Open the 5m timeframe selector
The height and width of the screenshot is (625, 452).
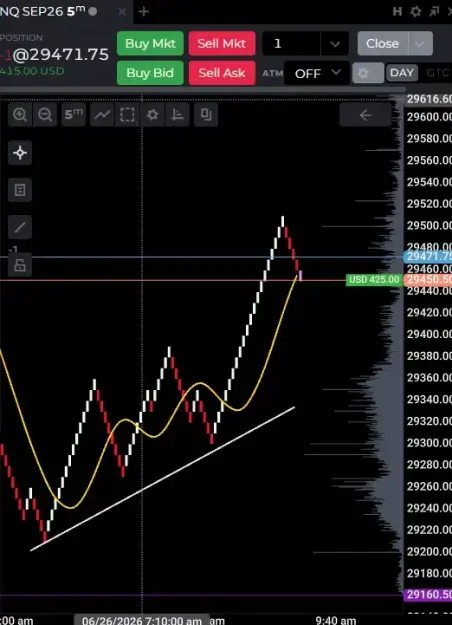(x=74, y=115)
